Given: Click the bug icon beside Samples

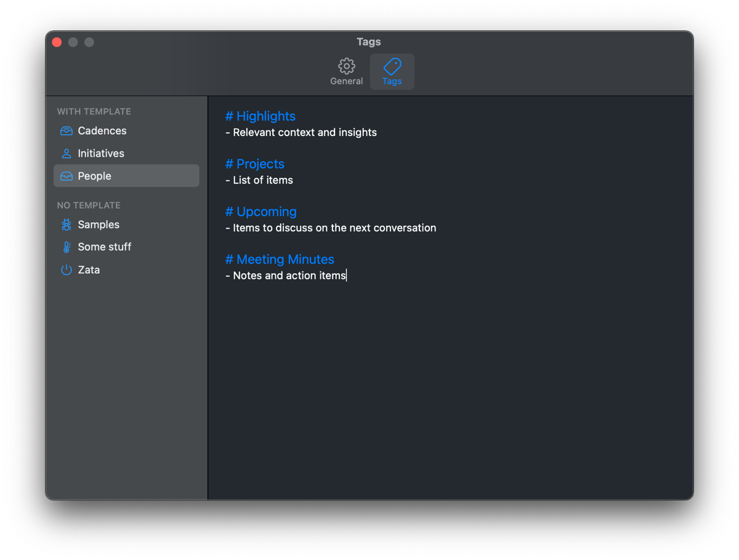Looking at the screenshot, I should pyautogui.click(x=67, y=225).
